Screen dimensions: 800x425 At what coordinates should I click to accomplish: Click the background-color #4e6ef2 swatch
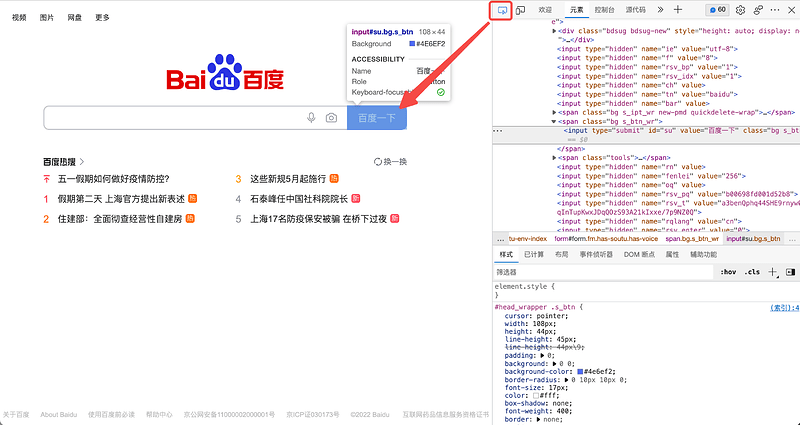point(580,371)
